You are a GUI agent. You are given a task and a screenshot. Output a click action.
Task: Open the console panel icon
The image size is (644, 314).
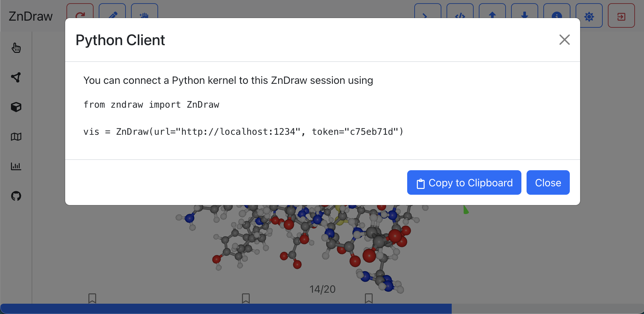coord(428,15)
